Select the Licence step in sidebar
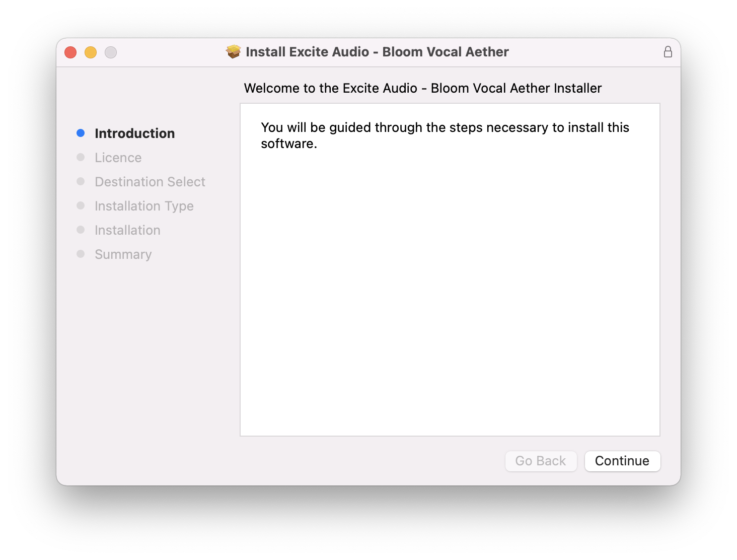The height and width of the screenshot is (560, 737). coord(118,158)
